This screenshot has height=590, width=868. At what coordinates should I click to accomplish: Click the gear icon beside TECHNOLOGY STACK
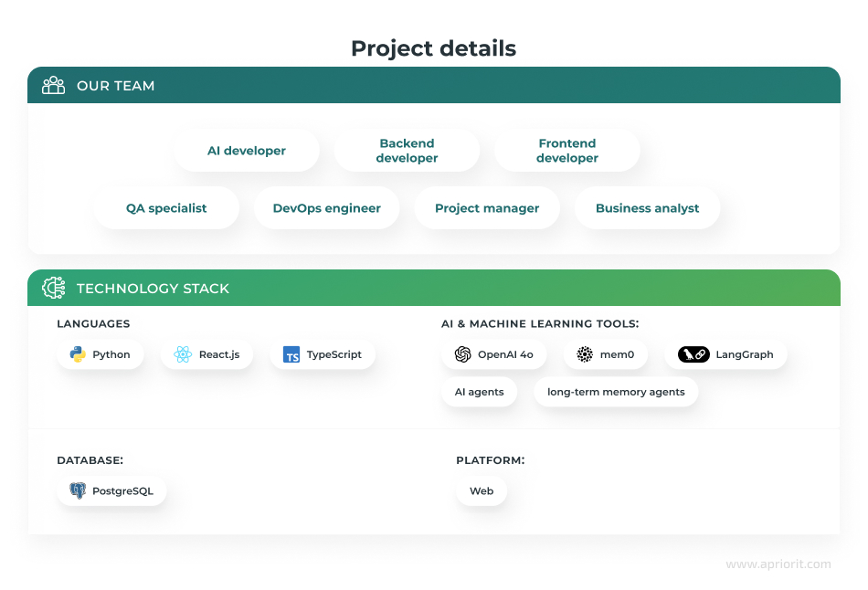point(54,288)
